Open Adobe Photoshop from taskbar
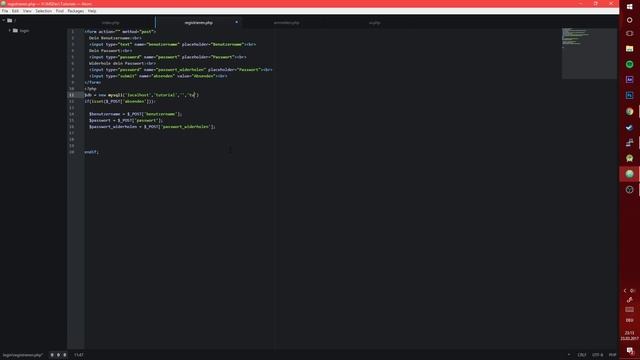640x360 pixels. point(629,96)
